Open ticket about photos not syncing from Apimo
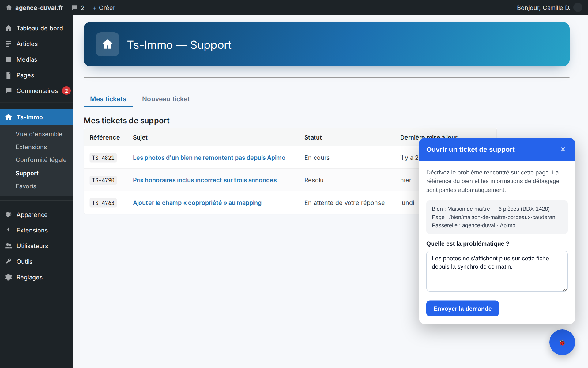 [x=209, y=158]
